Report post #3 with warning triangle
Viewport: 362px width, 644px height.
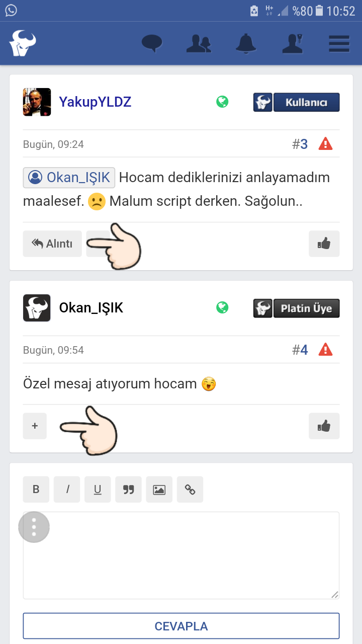[326, 144]
